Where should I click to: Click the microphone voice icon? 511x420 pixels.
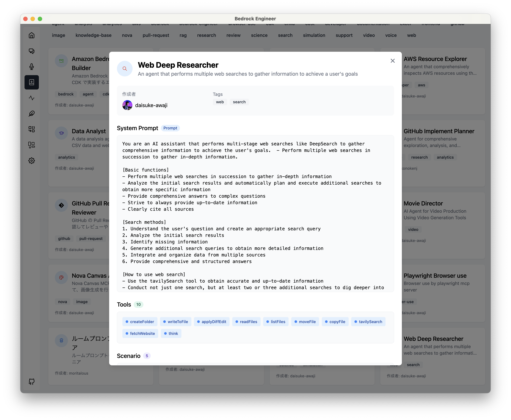(31, 67)
